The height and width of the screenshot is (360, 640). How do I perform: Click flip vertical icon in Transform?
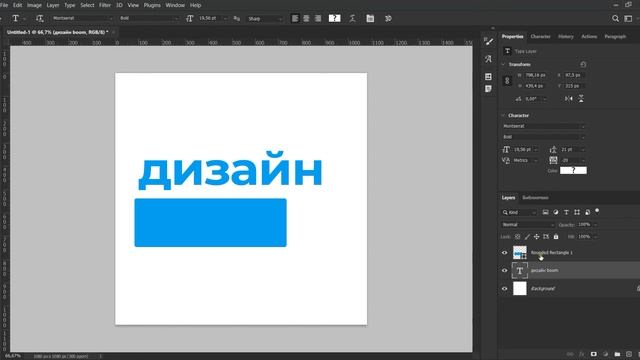click(x=581, y=99)
